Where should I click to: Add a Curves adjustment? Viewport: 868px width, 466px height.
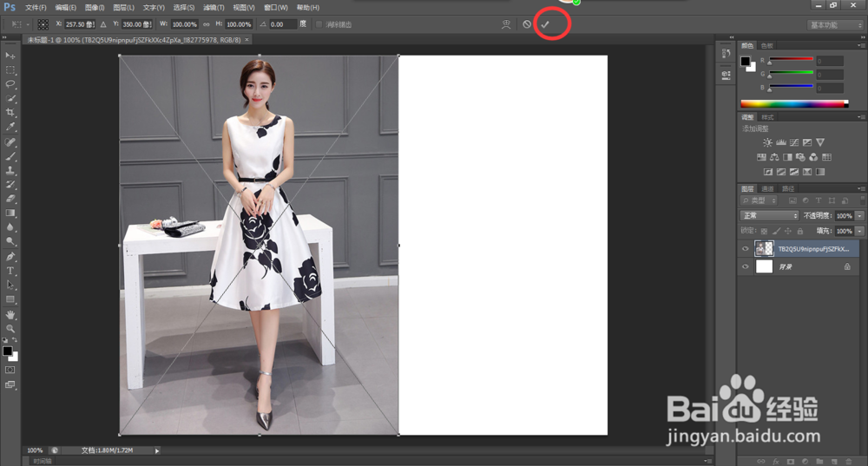(x=794, y=142)
